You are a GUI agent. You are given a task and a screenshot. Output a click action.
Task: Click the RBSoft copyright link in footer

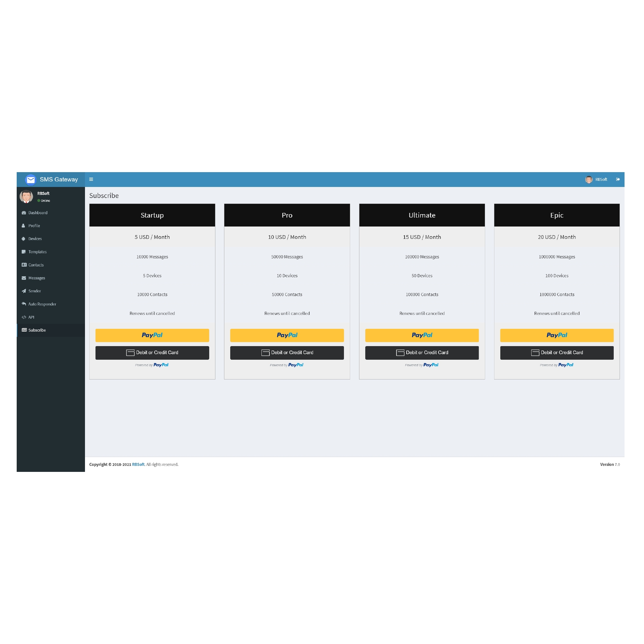coord(138,464)
